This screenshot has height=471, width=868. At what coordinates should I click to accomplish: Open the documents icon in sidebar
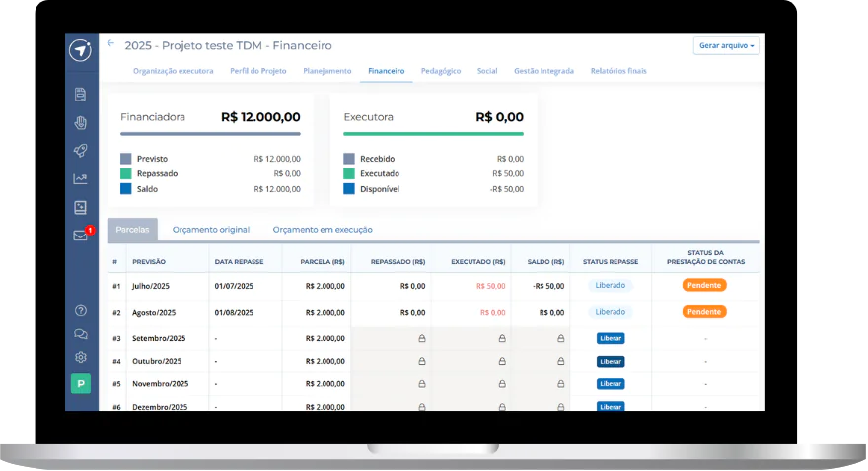coord(80,94)
